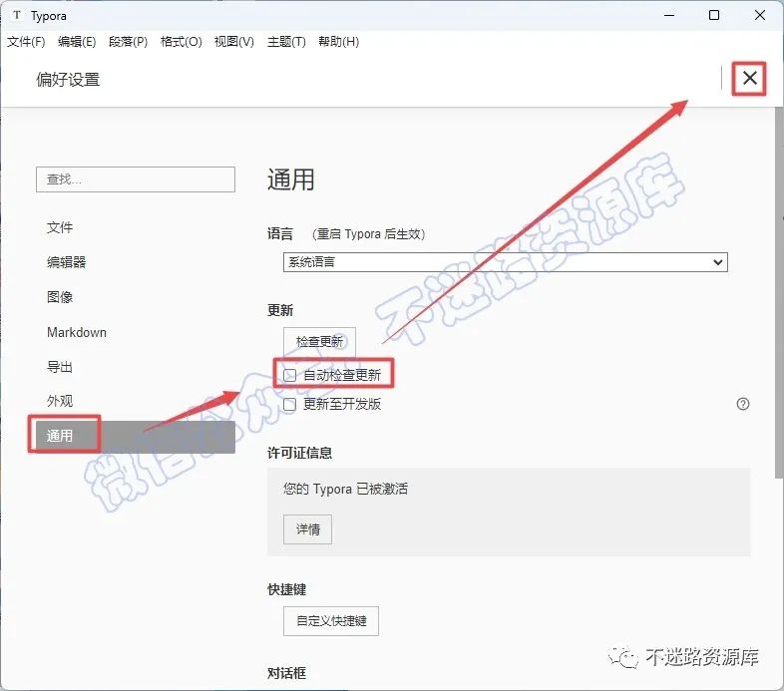Open the 编辑(E) menu
784x691 pixels.
(77, 42)
